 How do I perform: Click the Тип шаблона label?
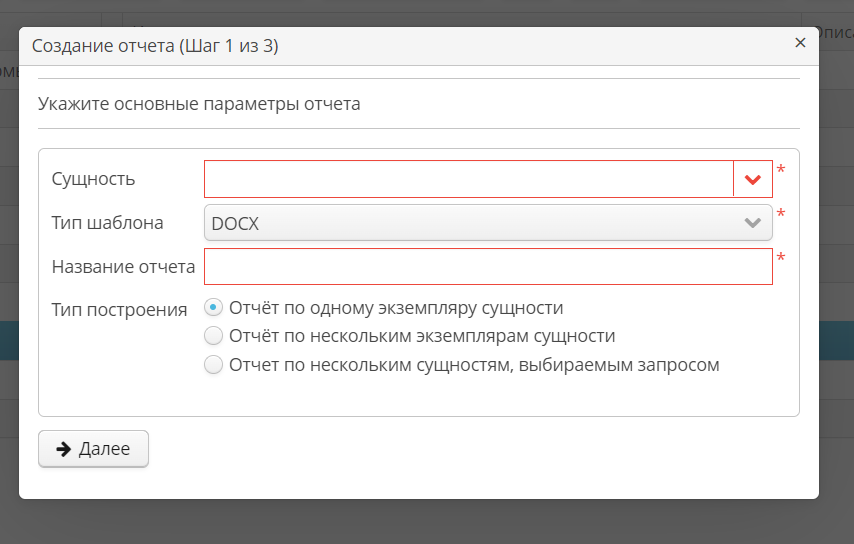click(x=107, y=223)
